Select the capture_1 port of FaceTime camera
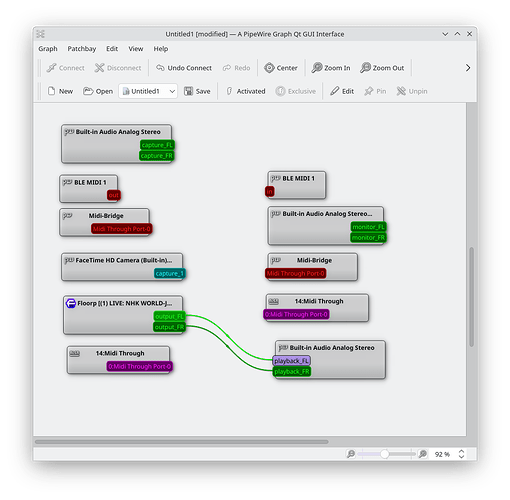Screen dimensions: 510x500 point(169,273)
